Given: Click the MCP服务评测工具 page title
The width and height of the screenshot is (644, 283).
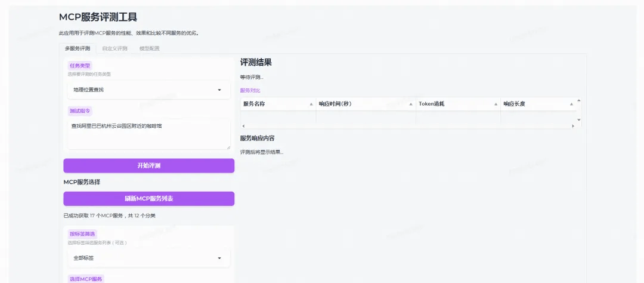Looking at the screenshot, I should click(98, 17).
